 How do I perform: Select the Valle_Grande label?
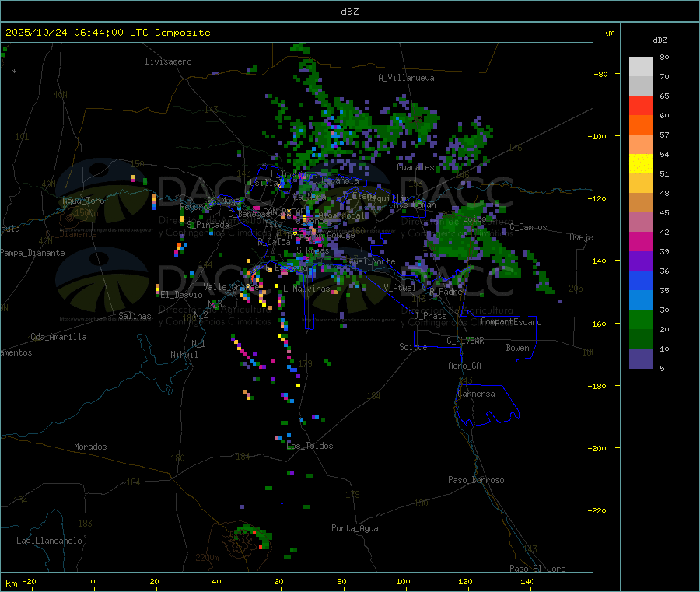click(231, 286)
